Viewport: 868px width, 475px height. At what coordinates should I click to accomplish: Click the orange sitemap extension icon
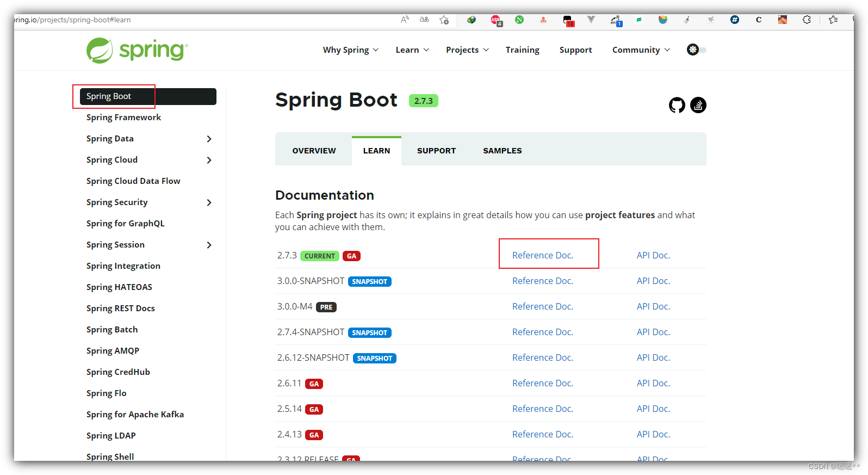[x=543, y=20]
